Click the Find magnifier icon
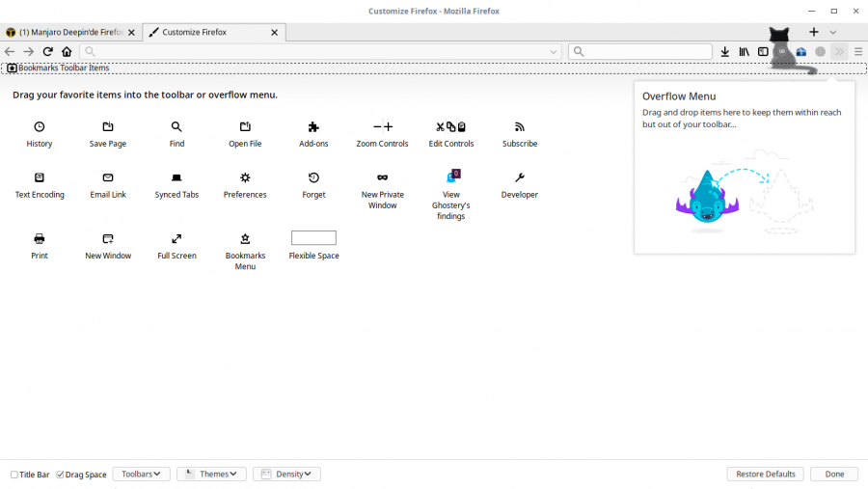Viewport: 868px width, 489px height. 176,126
